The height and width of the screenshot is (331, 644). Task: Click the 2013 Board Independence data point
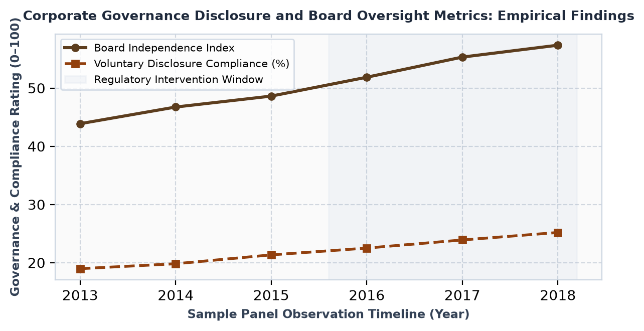click(x=80, y=124)
